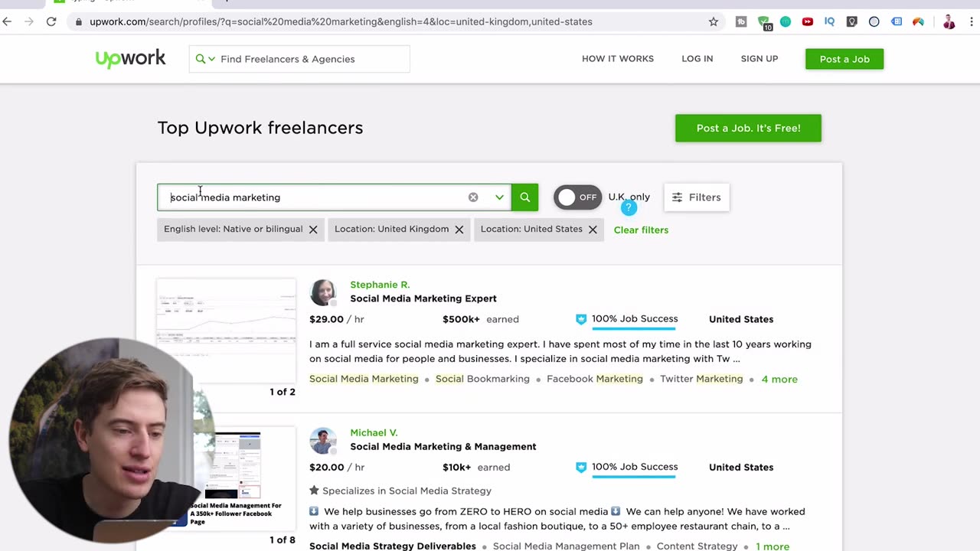Open the Chrome three-dot menu
This screenshot has width=980, height=551.
click(x=971, y=21)
